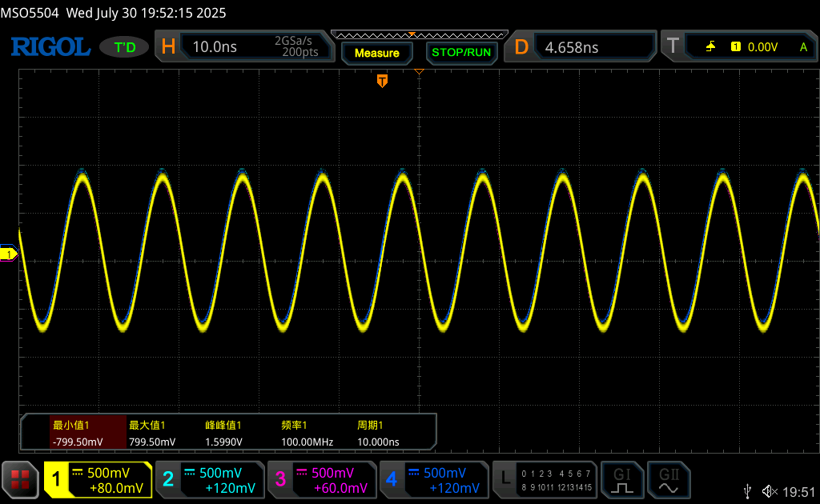Click the 1.5990V peak-to-peak value

(x=224, y=442)
